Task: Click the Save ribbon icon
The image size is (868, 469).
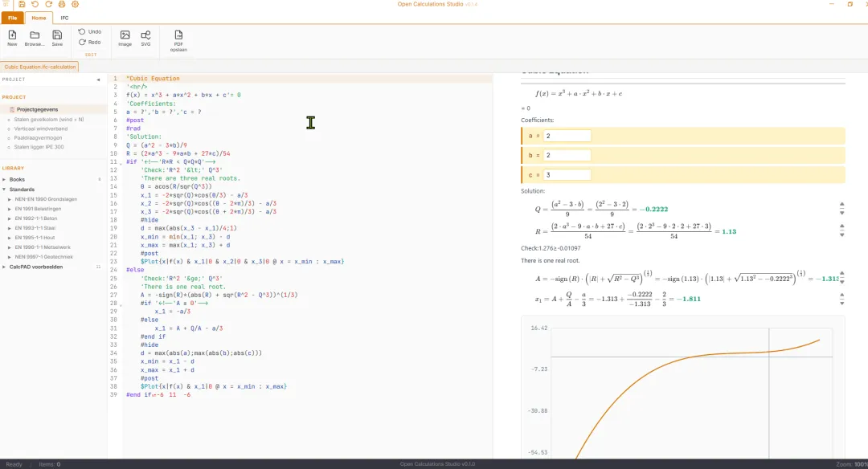Action: pyautogui.click(x=57, y=39)
